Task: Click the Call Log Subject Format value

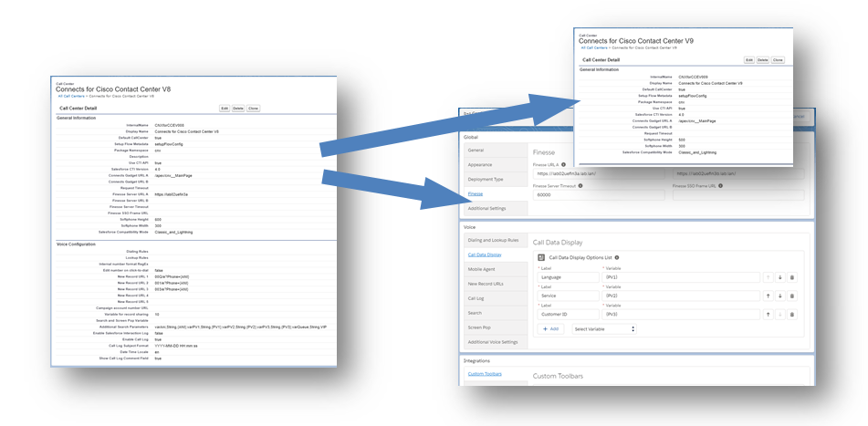Action: click(x=176, y=346)
